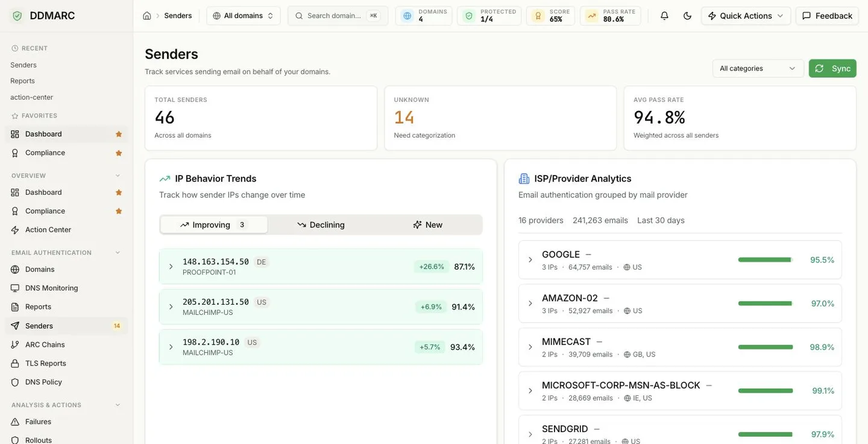Viewport: 868px width, 444px height.
Task: Click the Reports document icon in sidebar
Action: click(15, 307)
